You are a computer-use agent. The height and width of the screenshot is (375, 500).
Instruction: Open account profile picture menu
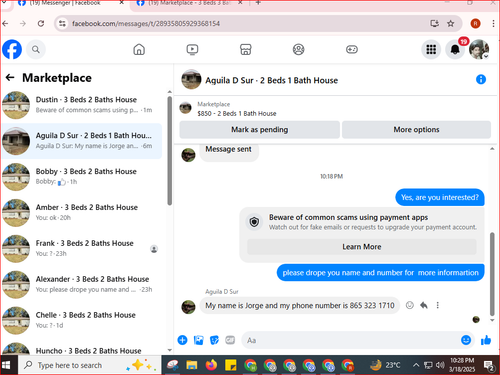pos(479,49)
